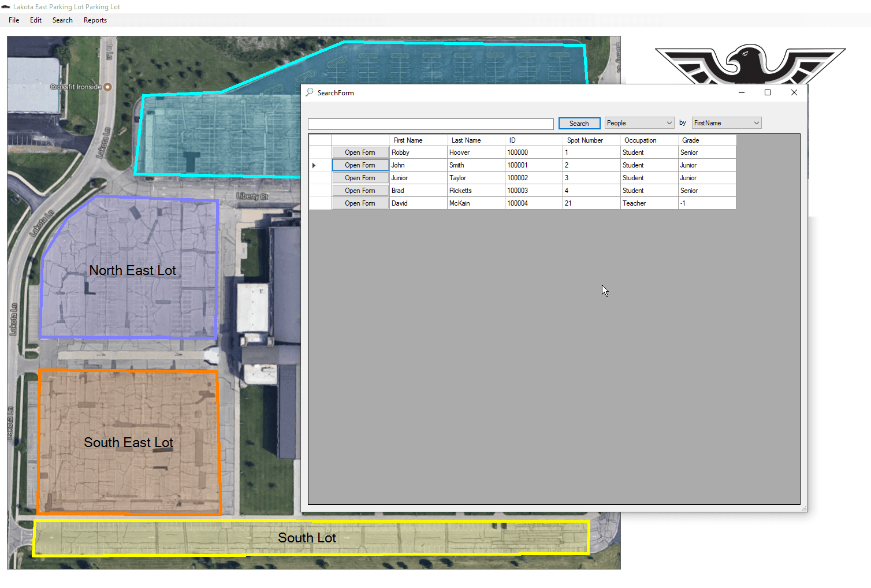This screenshot has width=871, height=588.
Task: Sort by Last Name column header
Action: click(476, 140)
